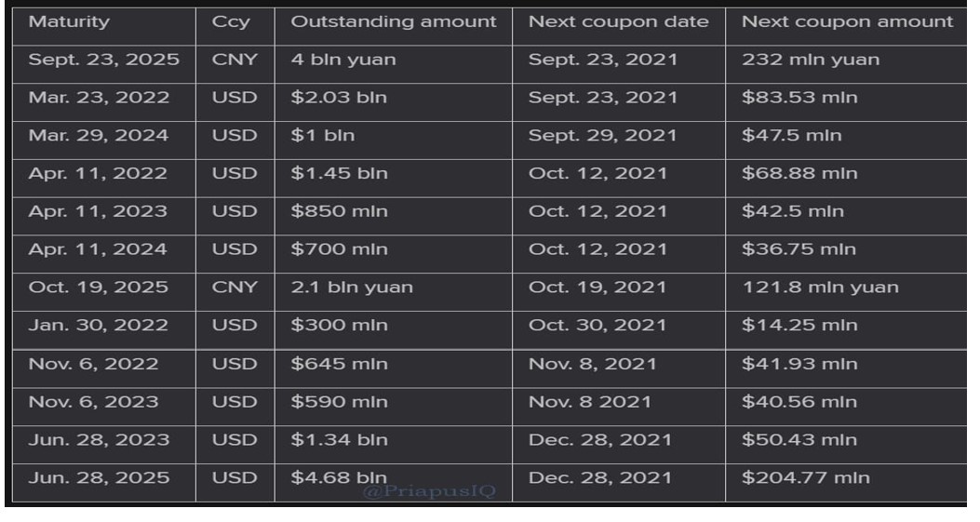Click the $83.53 mln coupon amount

click(x=799, y=98)
